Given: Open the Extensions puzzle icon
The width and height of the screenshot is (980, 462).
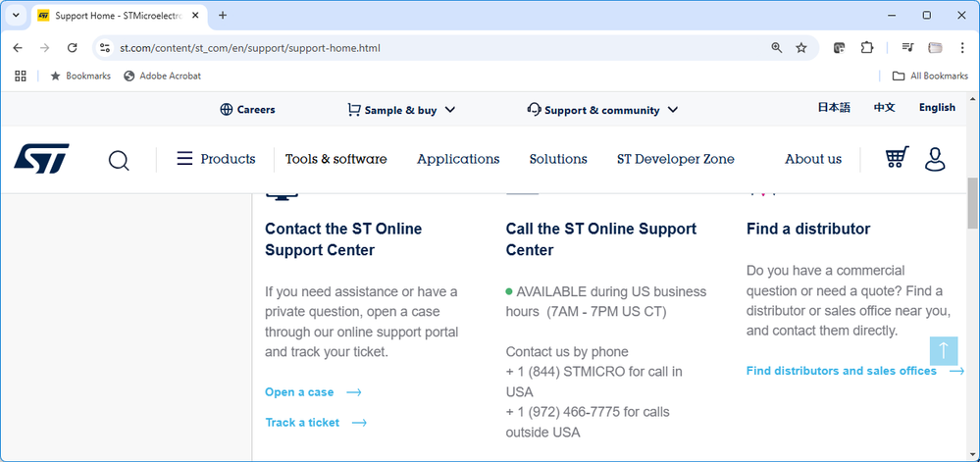Looking at the screenshot, I should (x=866, y=48).
